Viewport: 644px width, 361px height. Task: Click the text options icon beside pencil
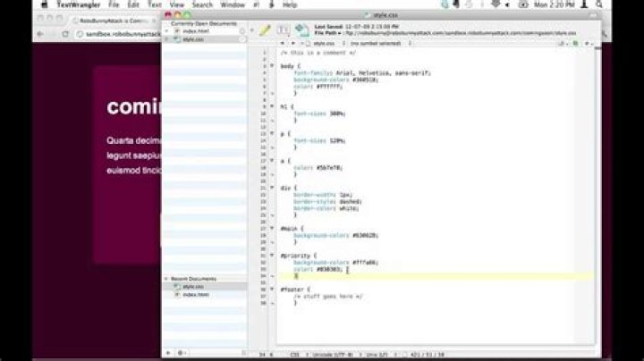[284, 30]
